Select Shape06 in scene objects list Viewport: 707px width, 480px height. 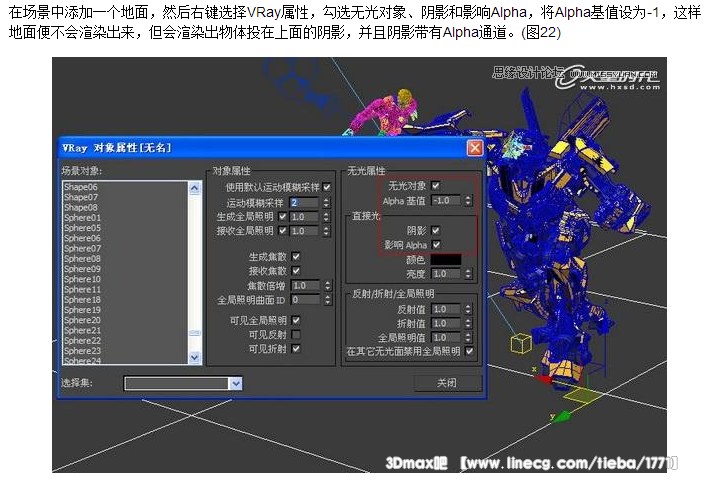coord(81,187)
